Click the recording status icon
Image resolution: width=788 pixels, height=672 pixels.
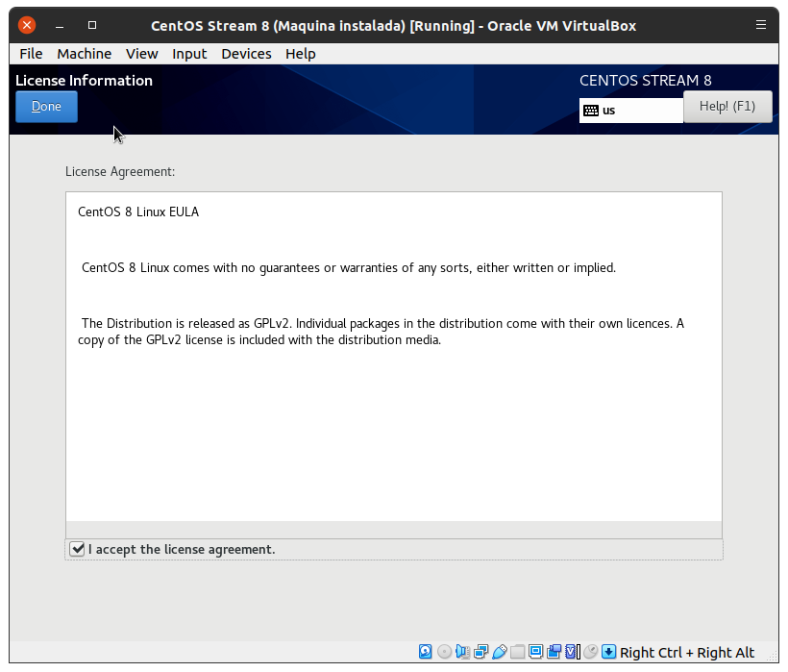click(x=554, y=652)
